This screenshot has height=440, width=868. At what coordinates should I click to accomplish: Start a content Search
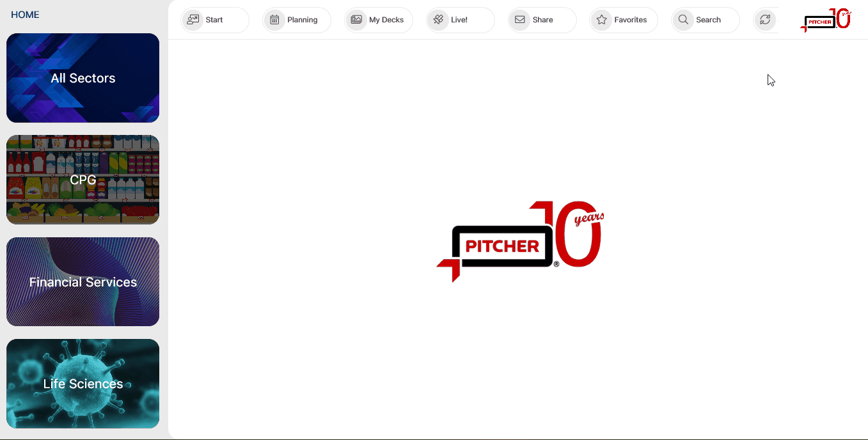705,20
